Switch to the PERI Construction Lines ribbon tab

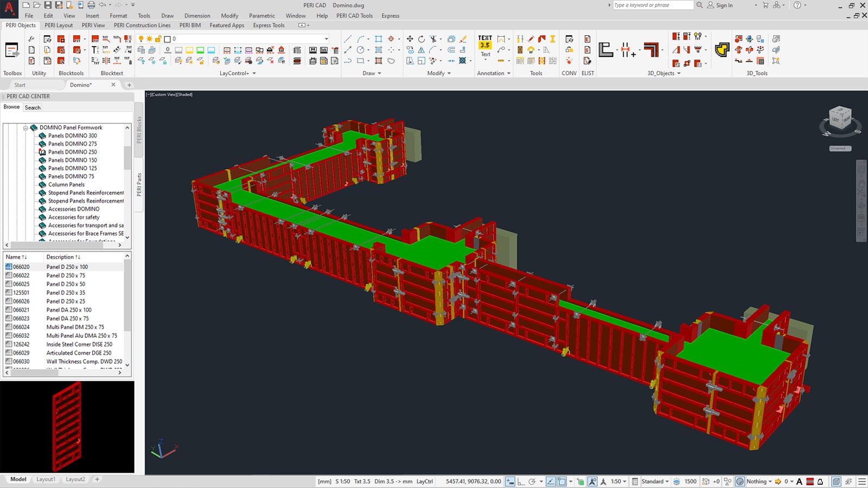(142, 25)
